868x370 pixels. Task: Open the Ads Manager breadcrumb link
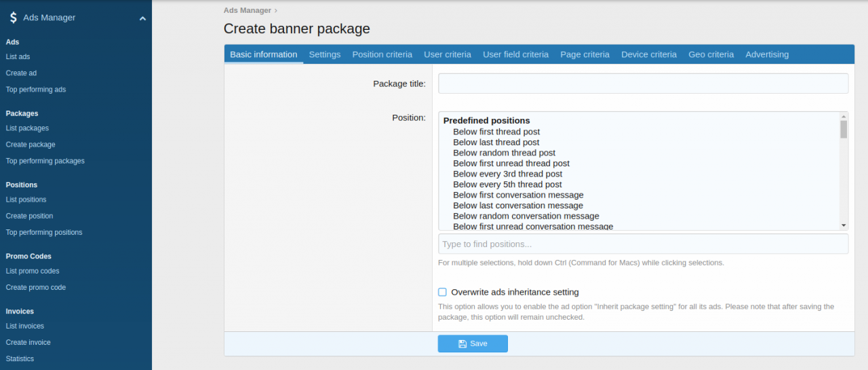248,10
